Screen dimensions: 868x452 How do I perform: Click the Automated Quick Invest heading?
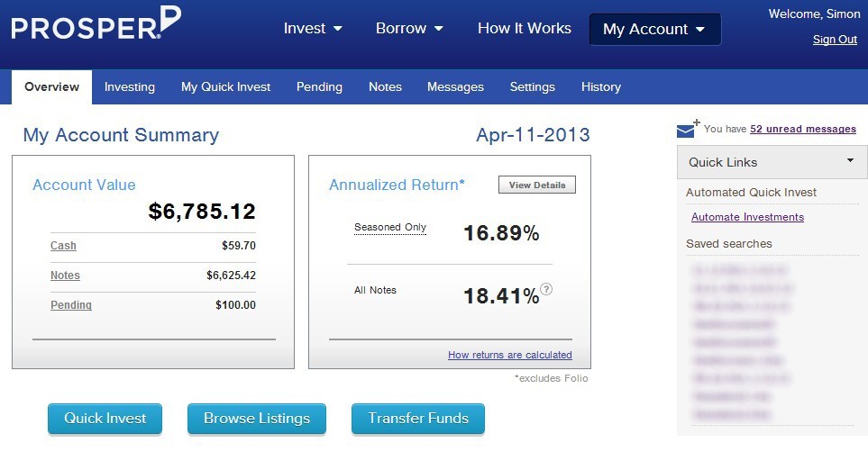[751, 193]
